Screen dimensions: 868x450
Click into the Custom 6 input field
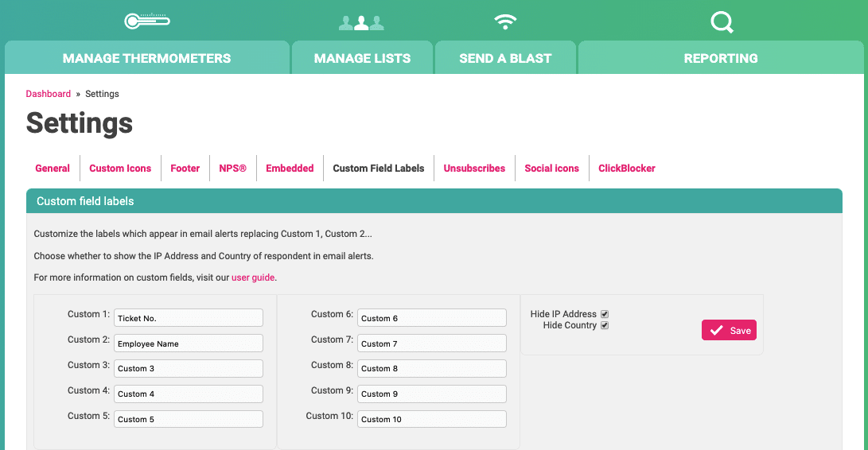pyautogui.click(x=432, y=318)
